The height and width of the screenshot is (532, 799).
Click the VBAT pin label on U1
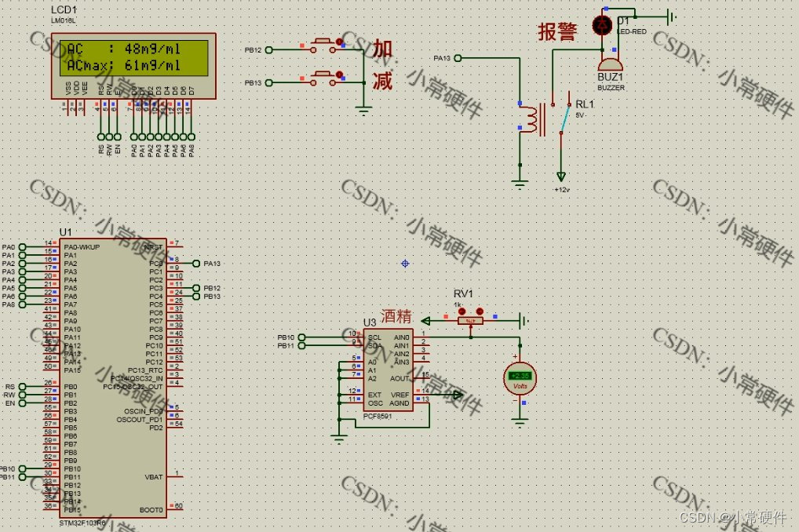click(154, 477)
